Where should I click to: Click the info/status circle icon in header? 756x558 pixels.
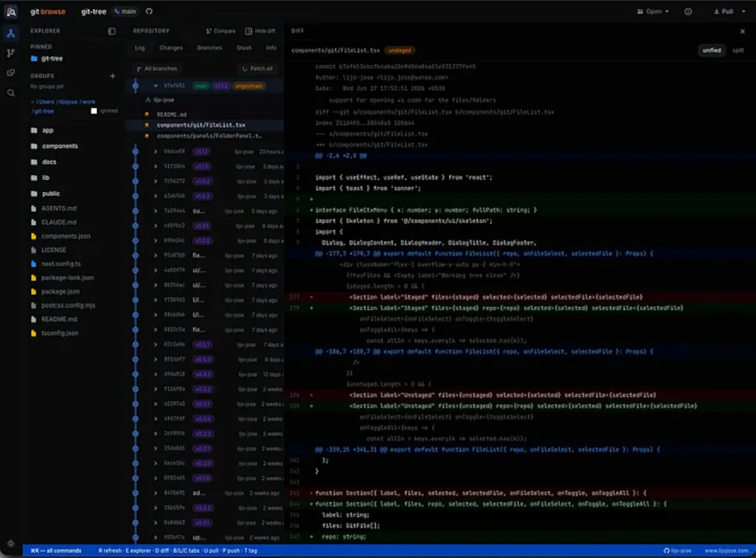click(688, 12)
